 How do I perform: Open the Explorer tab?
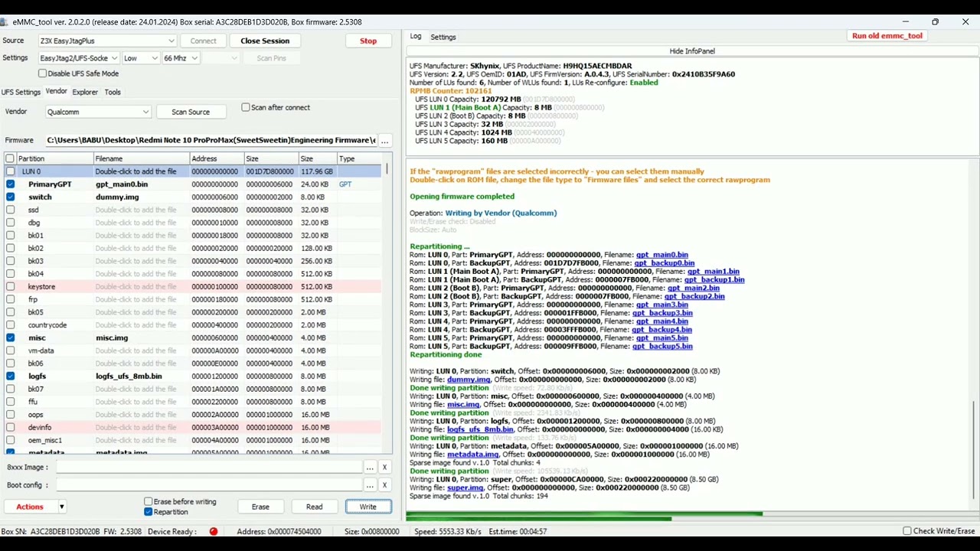tap(85, 92)
